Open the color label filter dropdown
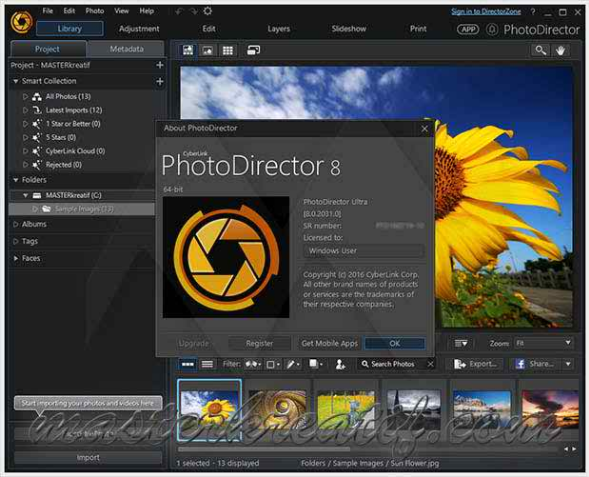This screenshot has width=589, height=477. click(x=273, y=364)
